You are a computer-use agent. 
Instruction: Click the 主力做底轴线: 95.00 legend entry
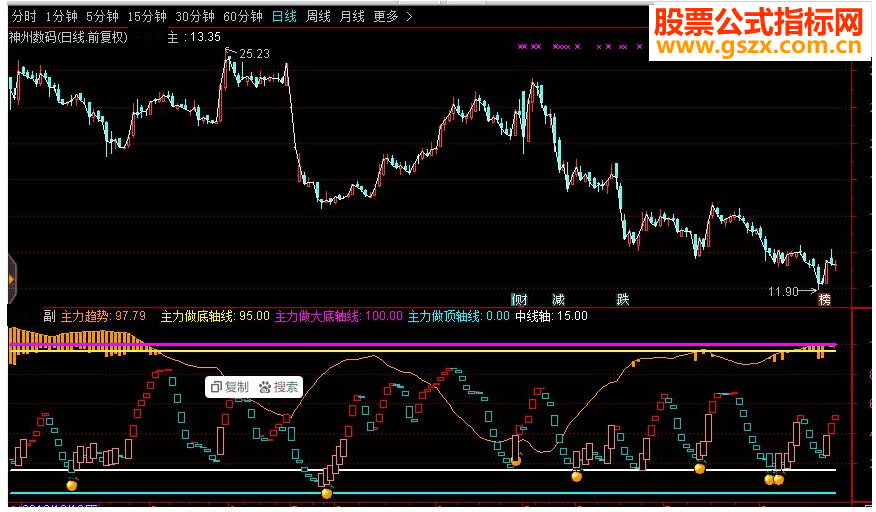215,316
